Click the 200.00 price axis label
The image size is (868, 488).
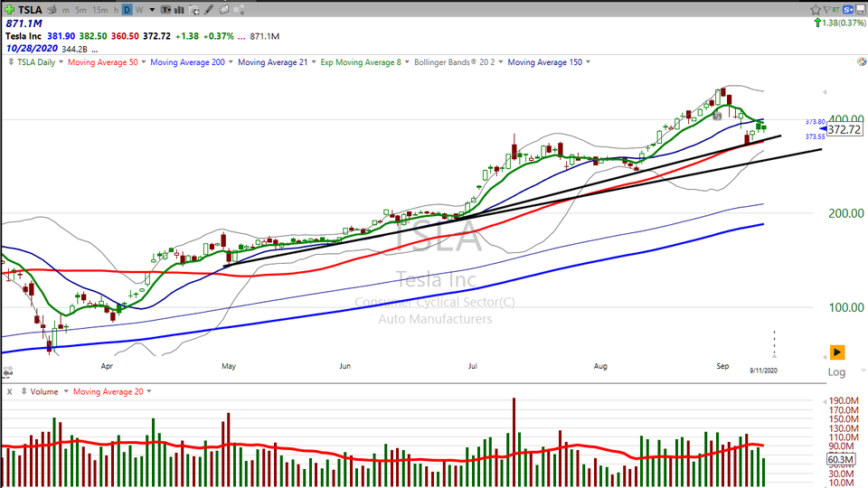tap(846, 213)
